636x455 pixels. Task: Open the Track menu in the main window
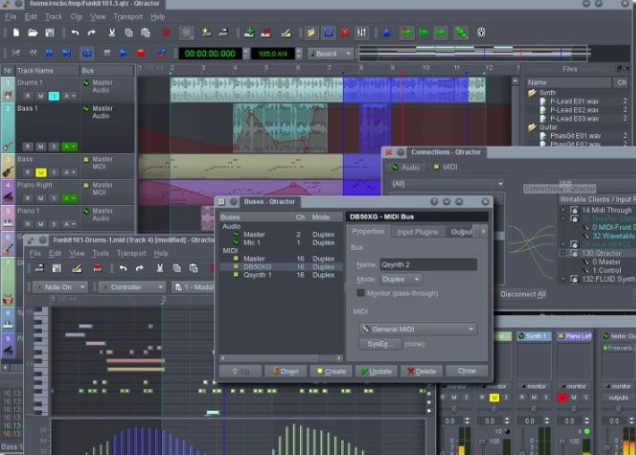click(x=53, y=17)
